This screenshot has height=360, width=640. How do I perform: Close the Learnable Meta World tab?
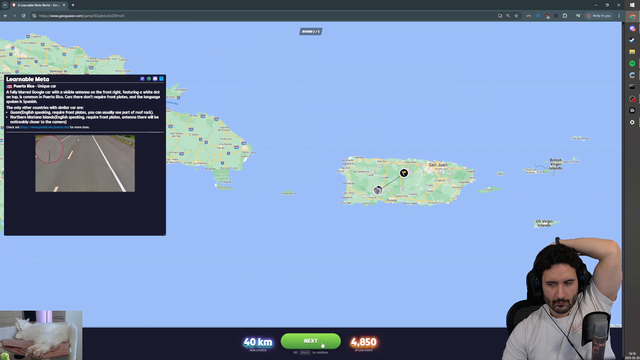pos(64,5)
